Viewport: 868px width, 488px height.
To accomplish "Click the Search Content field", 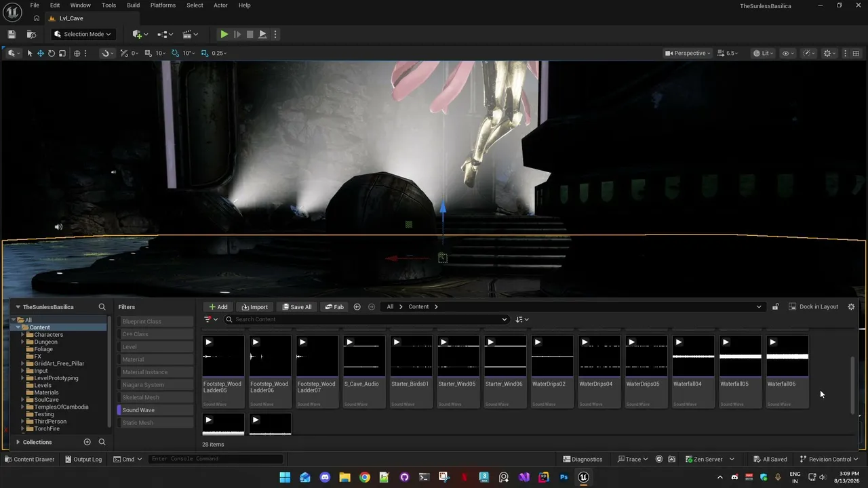I will (366, 319).
